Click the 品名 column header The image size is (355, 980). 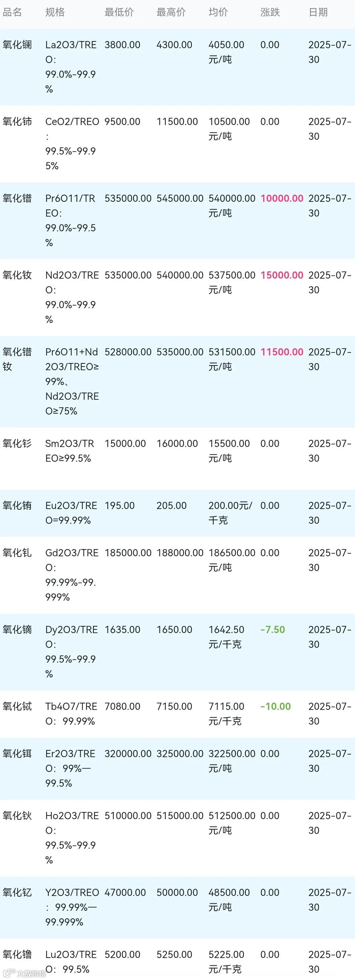pos(12,12)
